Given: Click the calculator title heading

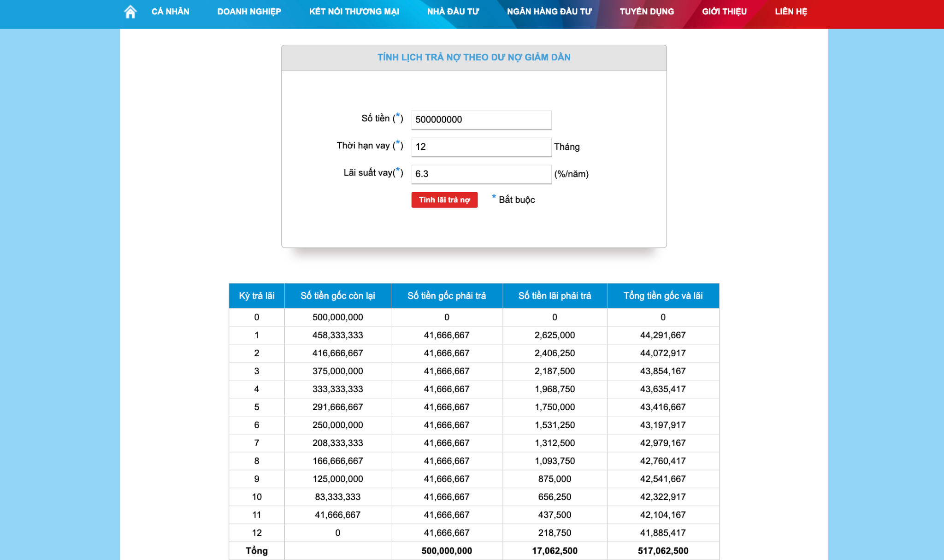Looking at the screenshot, I should click(474, 57).
